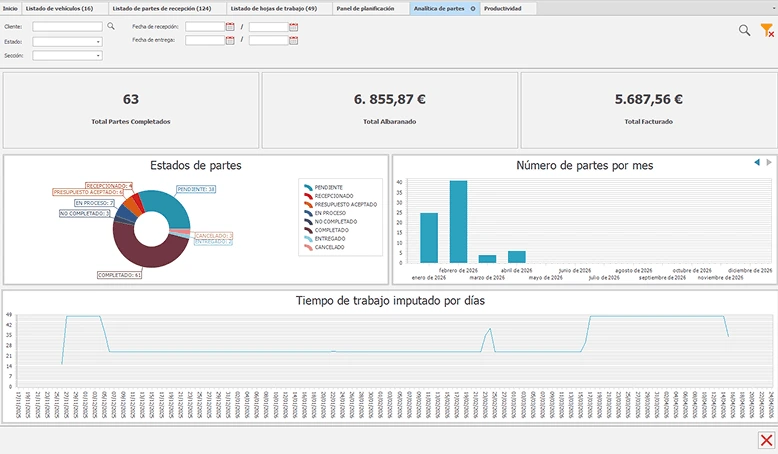Expand the Sección dropdown
The width and height of the screenshot is (778, 454).
coord(98,56)
